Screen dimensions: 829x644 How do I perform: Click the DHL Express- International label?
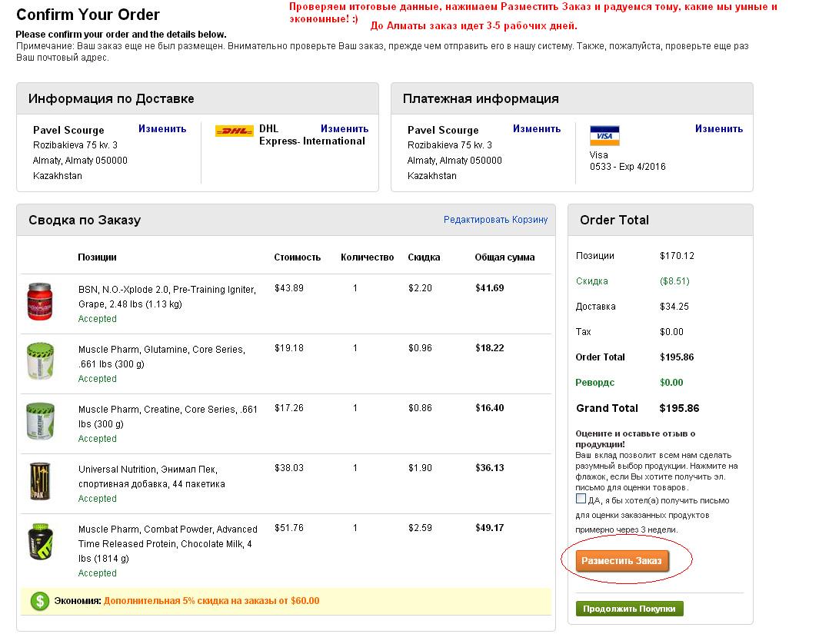pos(312,134)
